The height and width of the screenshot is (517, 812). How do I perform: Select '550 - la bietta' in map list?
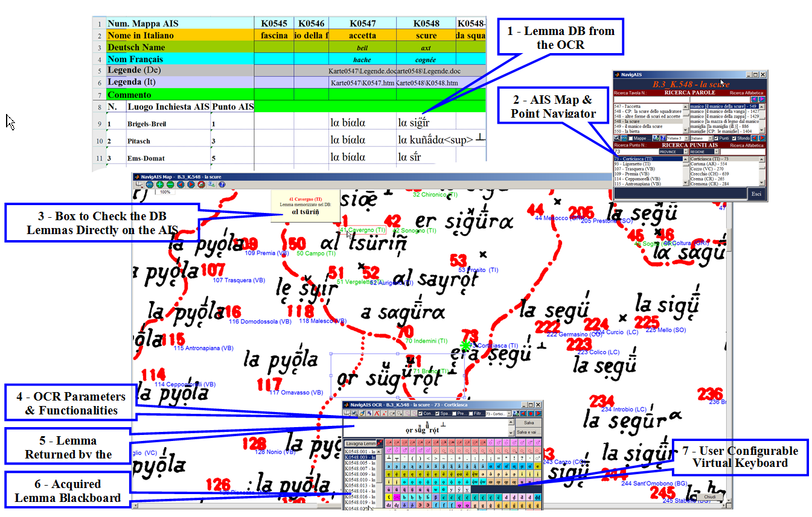pos(648,132)
